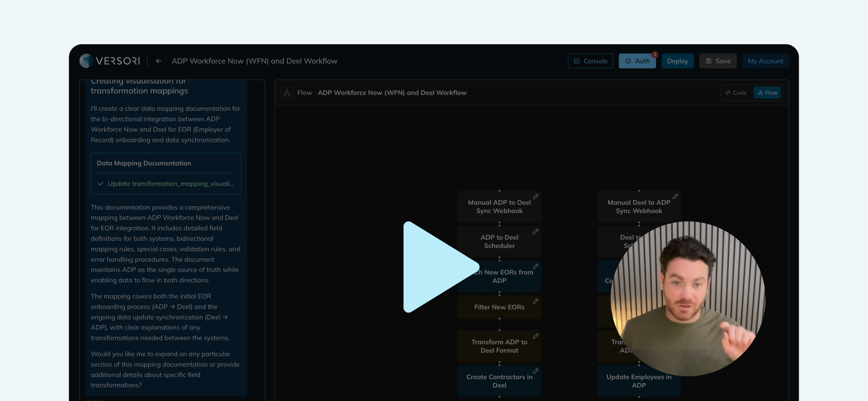Click the workflow title in the top header
This screenshot has height=401, width=868.
255,61
